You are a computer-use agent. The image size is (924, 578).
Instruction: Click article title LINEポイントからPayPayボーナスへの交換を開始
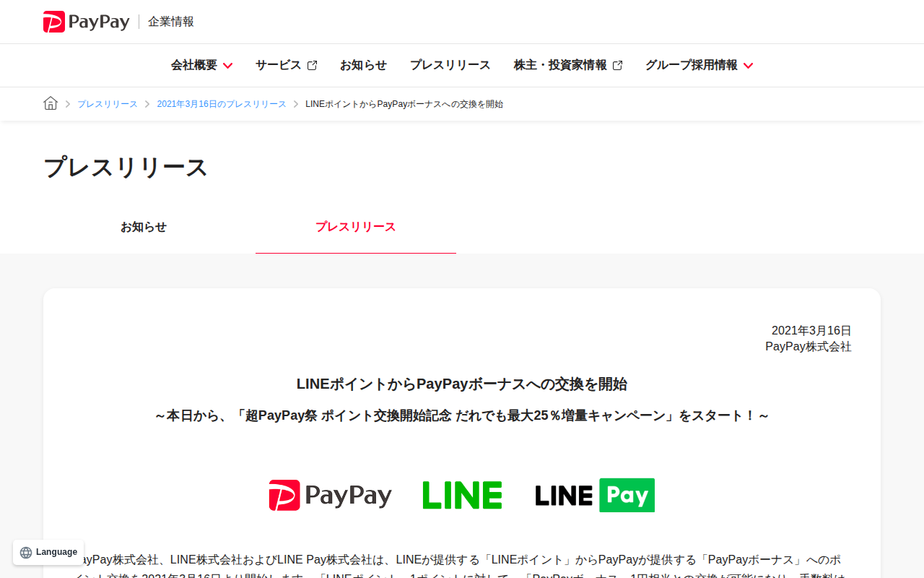(x=462, y=384)
